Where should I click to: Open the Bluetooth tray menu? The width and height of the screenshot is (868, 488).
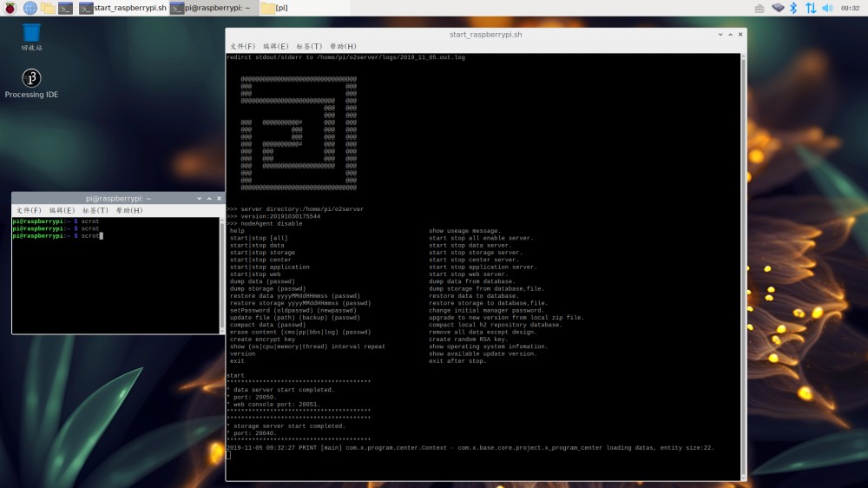tap(793, 8)
